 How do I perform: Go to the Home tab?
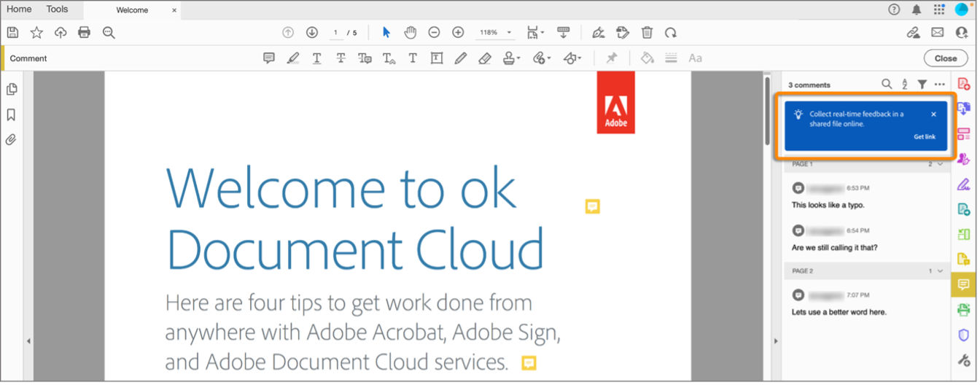(19, 9)
